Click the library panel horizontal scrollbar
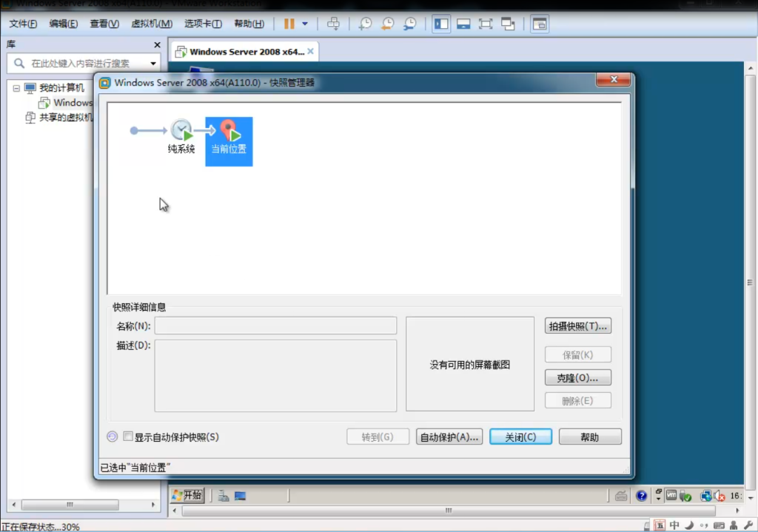758x532 pixels. (x=70, y=505)
